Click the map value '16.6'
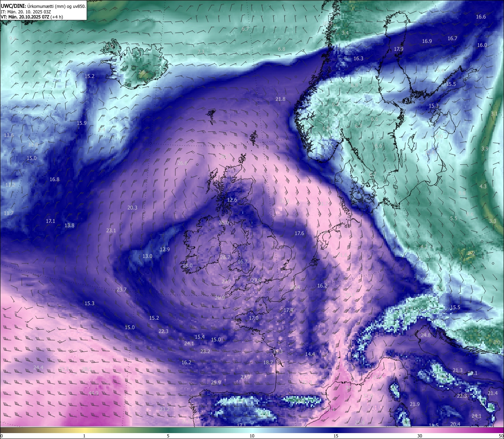Screen dimensions: 504x439 [481, 17]
